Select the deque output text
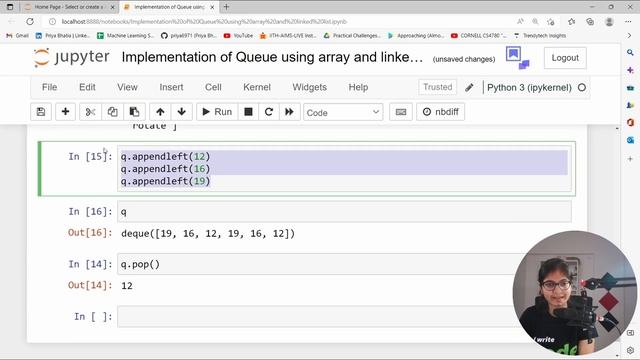The image size is (640, 360). click(208, 234)
